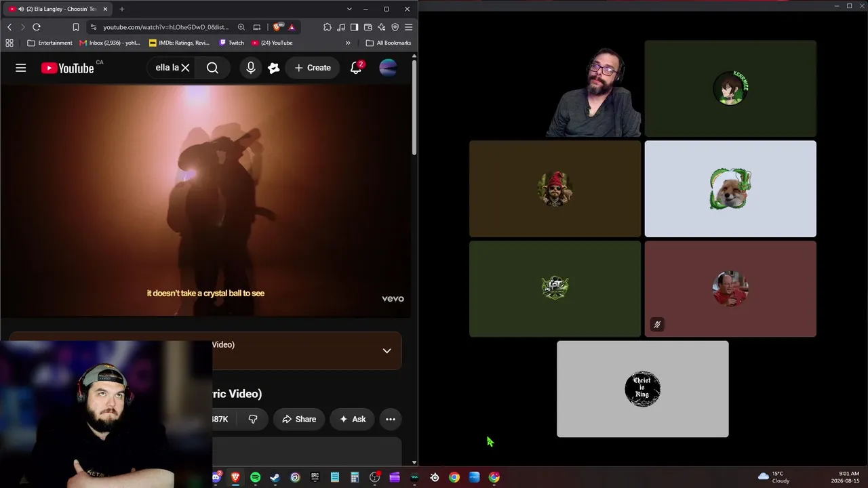Share the Ella Langley video
This screenshot has height=488, width=868.
tap(299, 419)
